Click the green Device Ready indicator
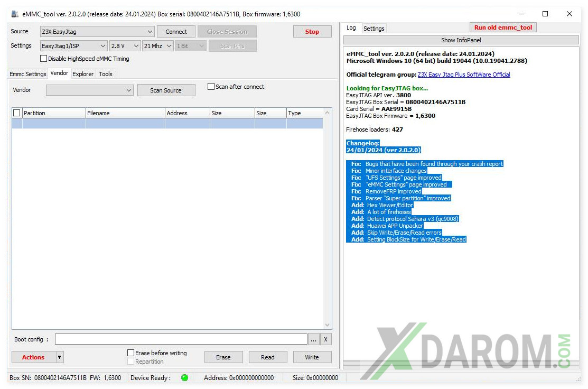 184,377
